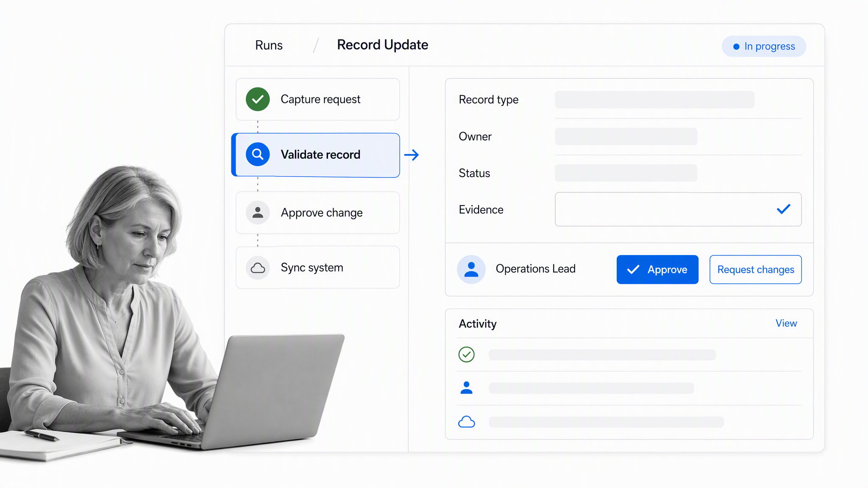Click the In progress status badge
Image resolution: width=868 pixels, height=488 pixels.
(x=764, y=46)
